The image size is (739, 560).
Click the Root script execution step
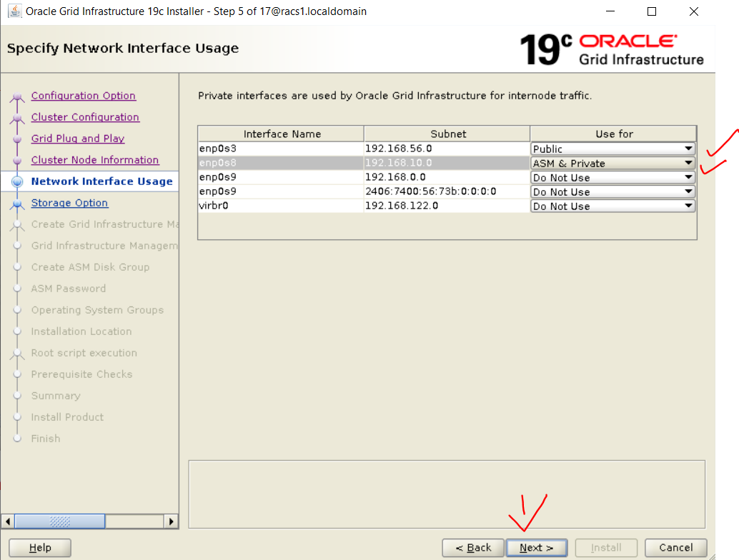tap(84, 353)
